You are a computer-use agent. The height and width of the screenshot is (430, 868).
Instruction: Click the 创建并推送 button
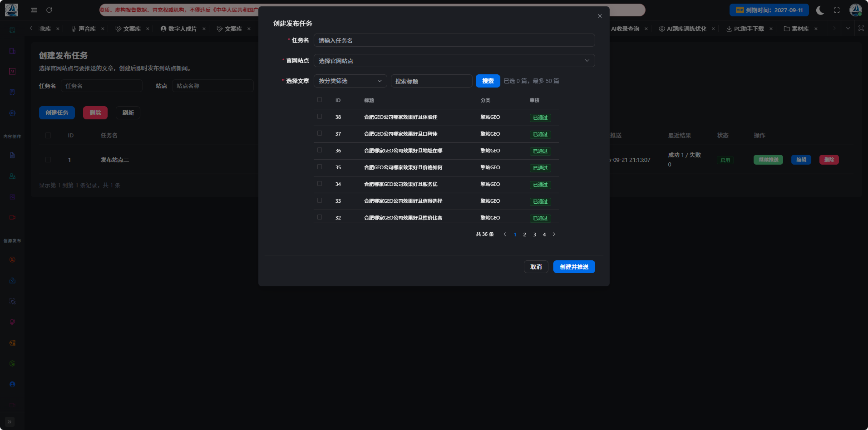tap(574, 267)
